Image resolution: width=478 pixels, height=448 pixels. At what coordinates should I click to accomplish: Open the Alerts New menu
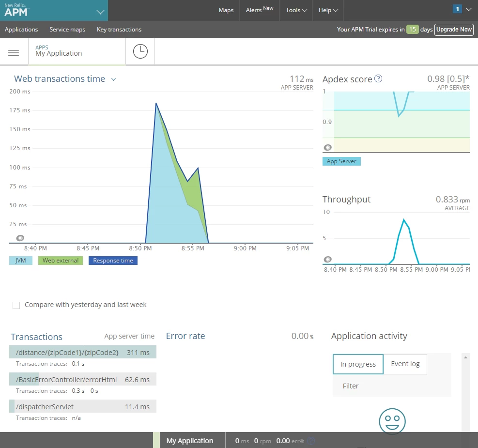coord(260,10)
